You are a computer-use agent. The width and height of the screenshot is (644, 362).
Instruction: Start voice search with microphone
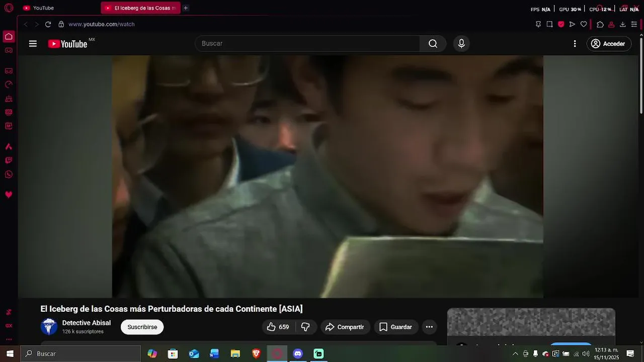[461, 44]
